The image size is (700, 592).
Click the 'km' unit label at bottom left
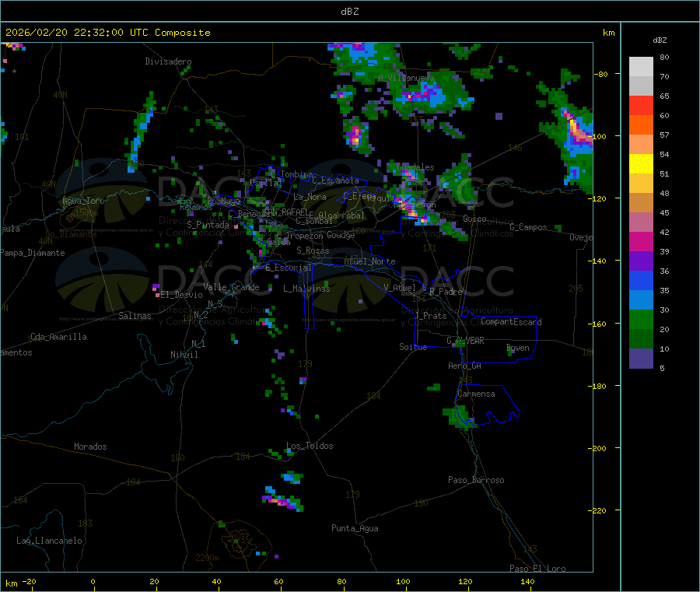tap(11, 583)
